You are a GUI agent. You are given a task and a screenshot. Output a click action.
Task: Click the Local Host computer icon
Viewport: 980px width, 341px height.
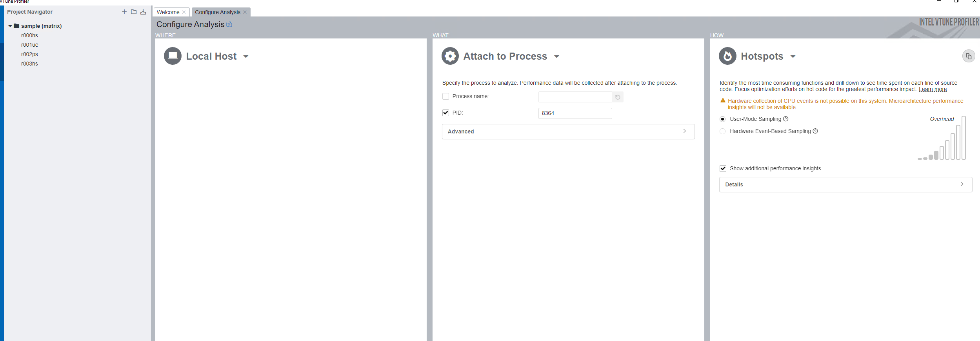[x=173, y=56]
